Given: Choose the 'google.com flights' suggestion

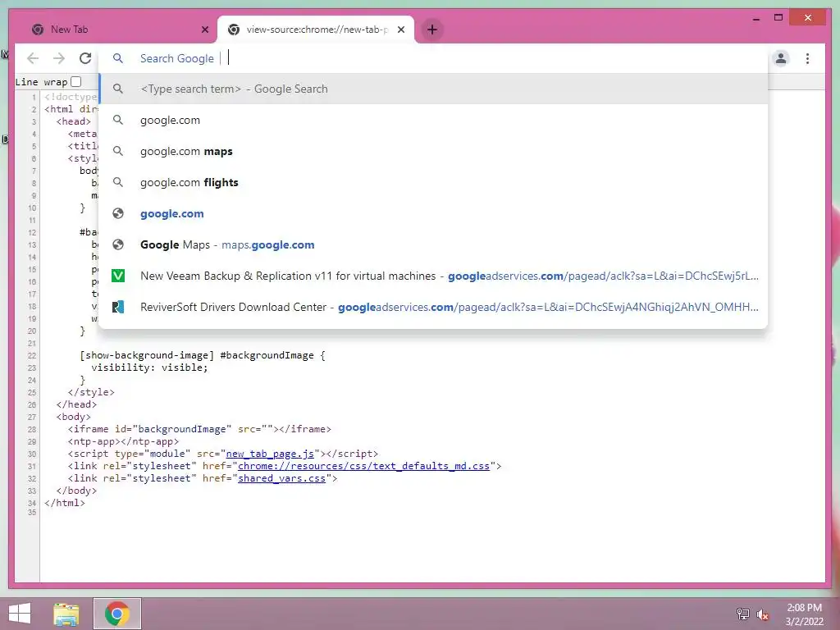Looking at the screenshot, I should click(433, 182).
